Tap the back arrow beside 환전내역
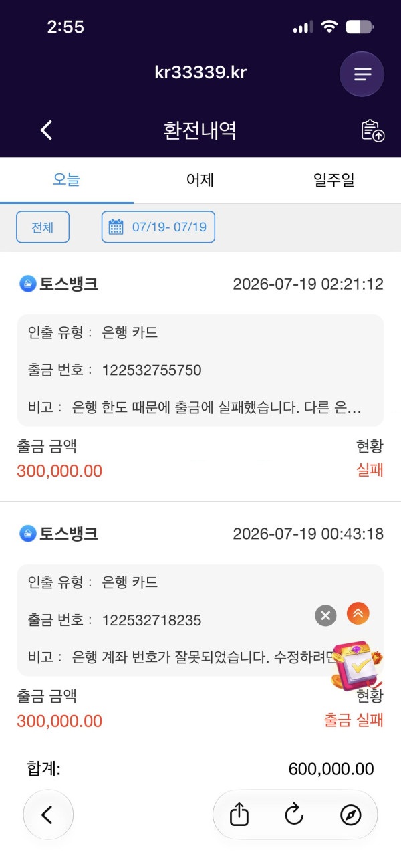Image resolution: width=401 pixels, height=868 pixels. pos(46,130)
